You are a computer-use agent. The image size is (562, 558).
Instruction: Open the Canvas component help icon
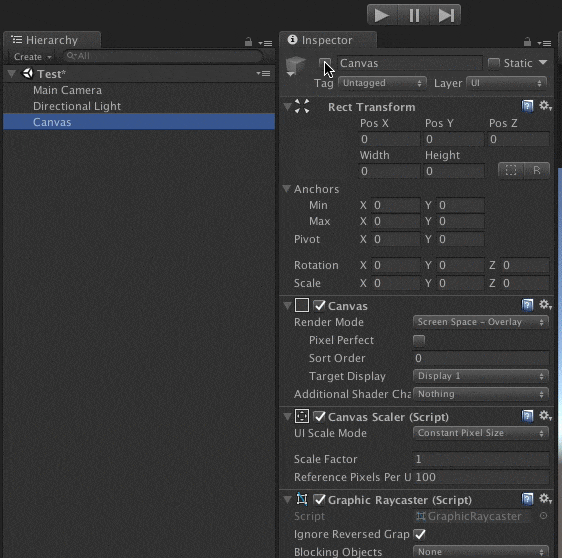click(x=527, y=305)
